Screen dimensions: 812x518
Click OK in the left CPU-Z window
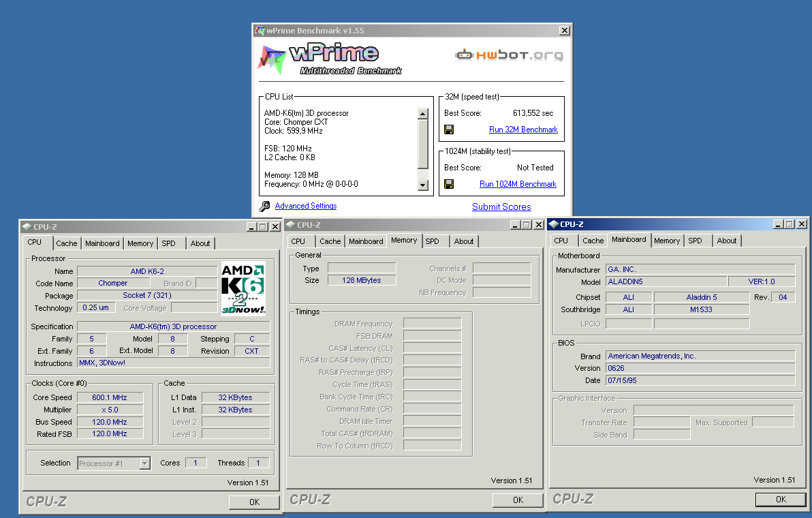tap(254, 502)
